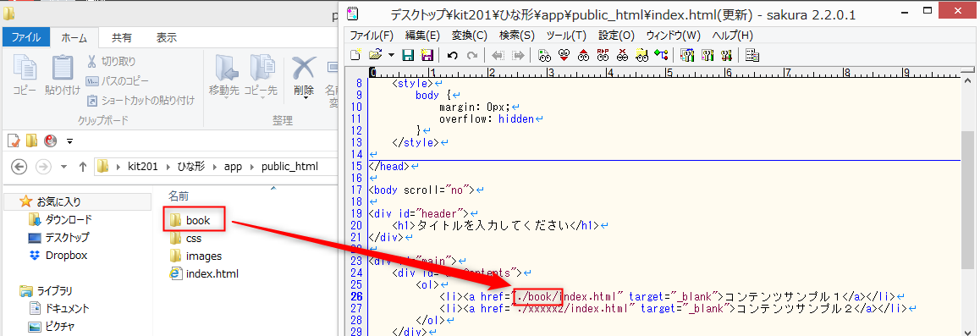Image resolution: width=980 pixels, height=336 pixels.
Task: Open type-specific settings wrench icon
Action: [707, 55]
